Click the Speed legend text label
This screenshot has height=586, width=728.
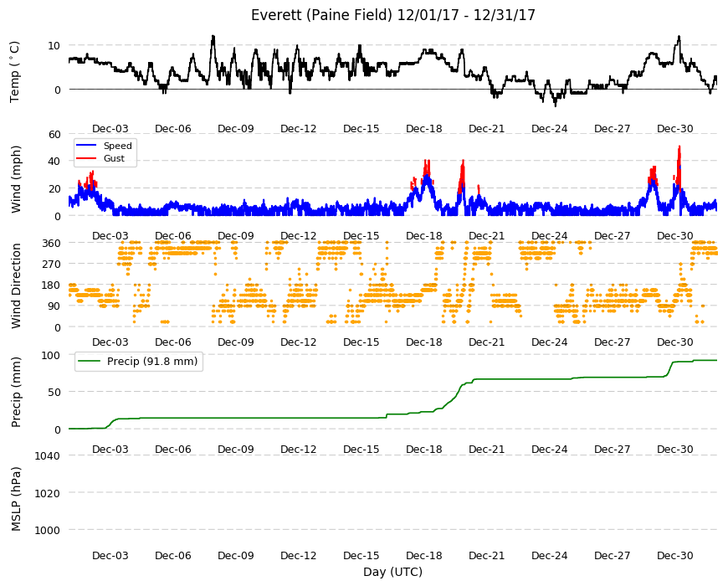click(117, 146)
